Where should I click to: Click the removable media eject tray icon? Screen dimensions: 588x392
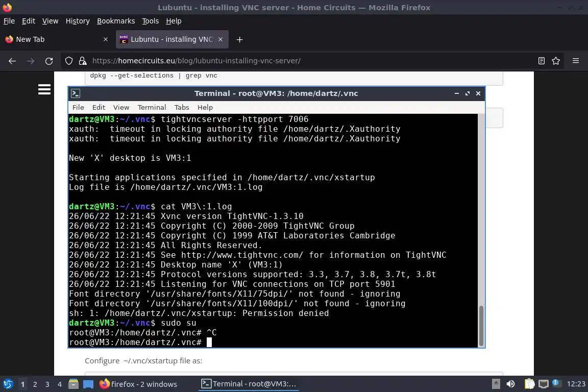496,384
